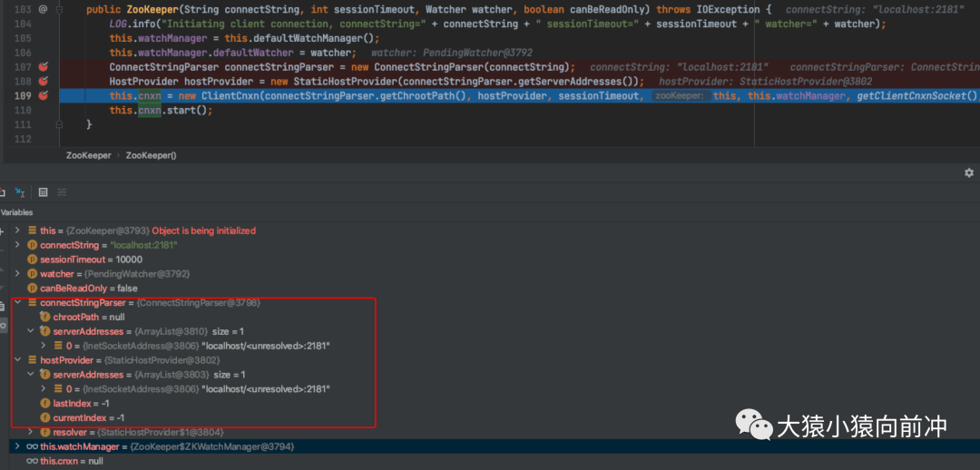Viewport: 980px width, 470px height.
Task: Click element icon of InetSocketAddress@3806 under hostProvider
Action: point(58,388)
